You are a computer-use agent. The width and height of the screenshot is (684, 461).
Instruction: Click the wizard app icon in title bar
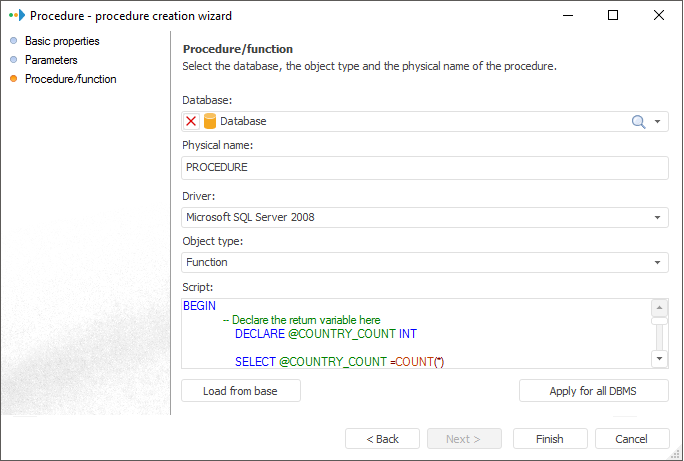(x=15, y=16)
